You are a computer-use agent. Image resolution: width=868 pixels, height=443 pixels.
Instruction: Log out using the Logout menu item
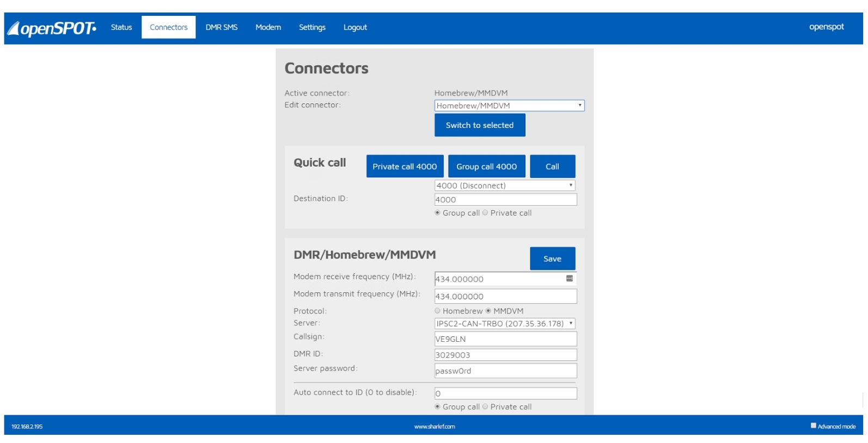355,27
